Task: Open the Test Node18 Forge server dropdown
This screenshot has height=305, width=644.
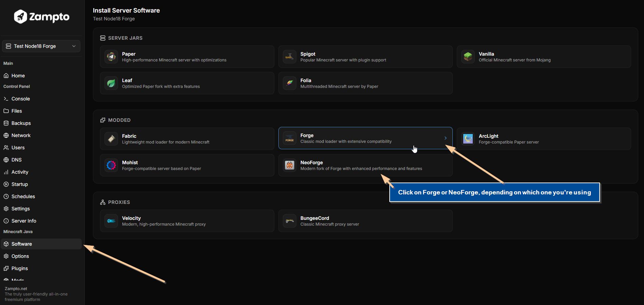Action: pyautogui.click(x=41, y=46)
